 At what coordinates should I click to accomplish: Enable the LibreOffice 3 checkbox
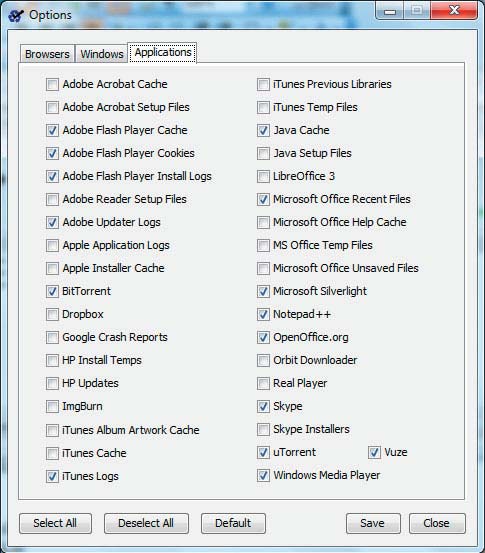pyautogui.click(x=263, y=176)
